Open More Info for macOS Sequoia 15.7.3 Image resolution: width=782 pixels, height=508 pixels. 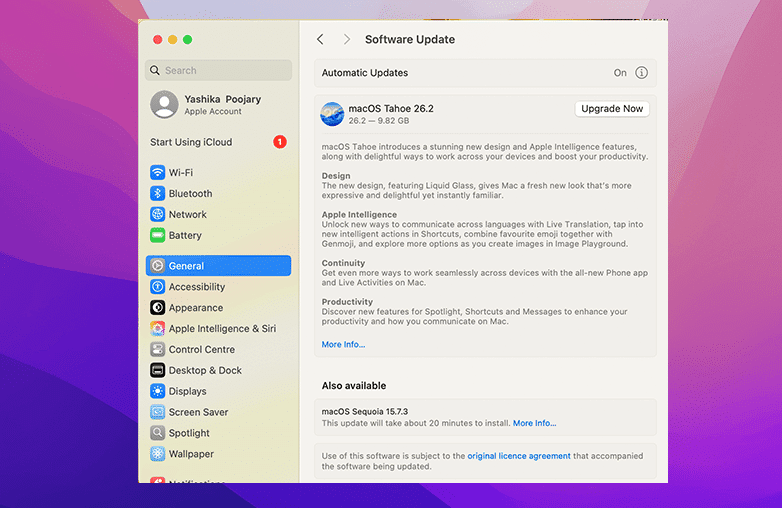[x=535, y=423]
